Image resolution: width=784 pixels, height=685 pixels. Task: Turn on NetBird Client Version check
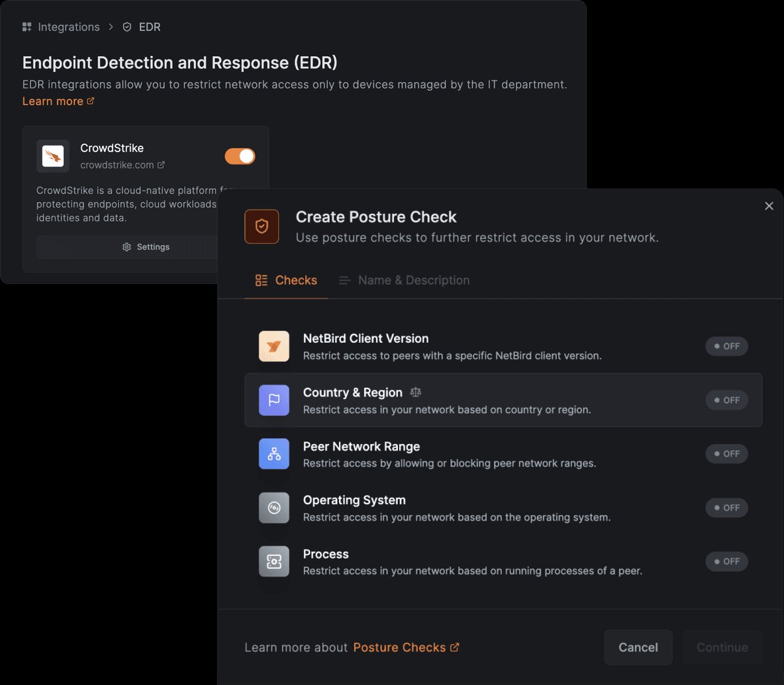(727, 346)
